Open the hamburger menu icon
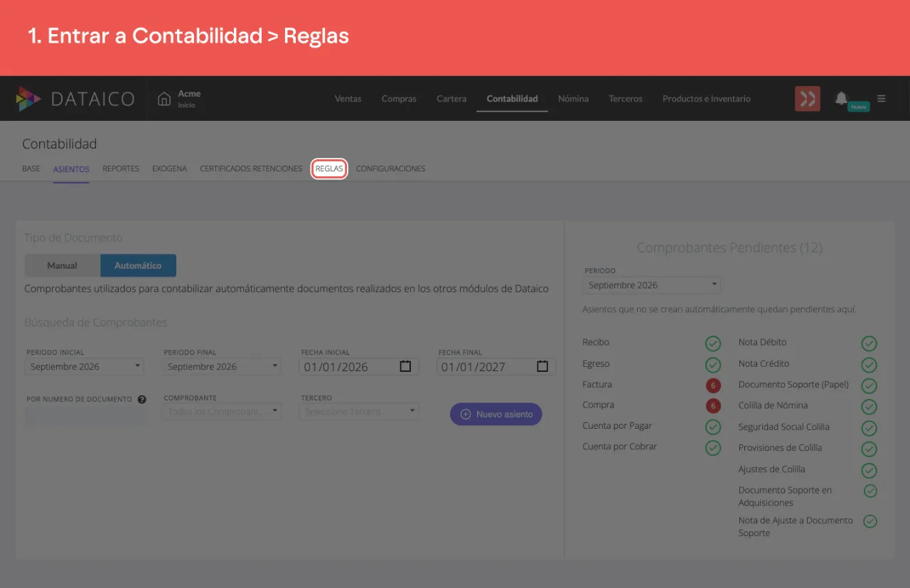This screenshot has width=910, height=588. tap(882, 99)
